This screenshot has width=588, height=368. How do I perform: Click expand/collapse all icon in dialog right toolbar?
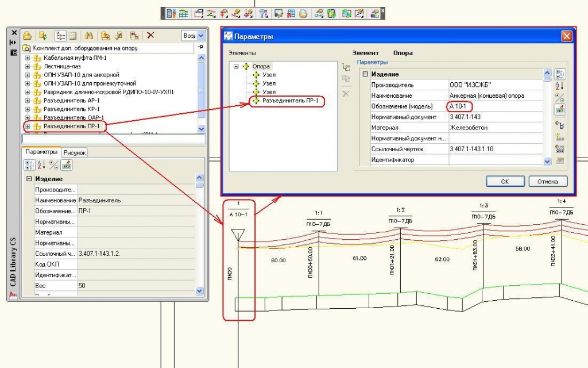click(x=560, y=98)
